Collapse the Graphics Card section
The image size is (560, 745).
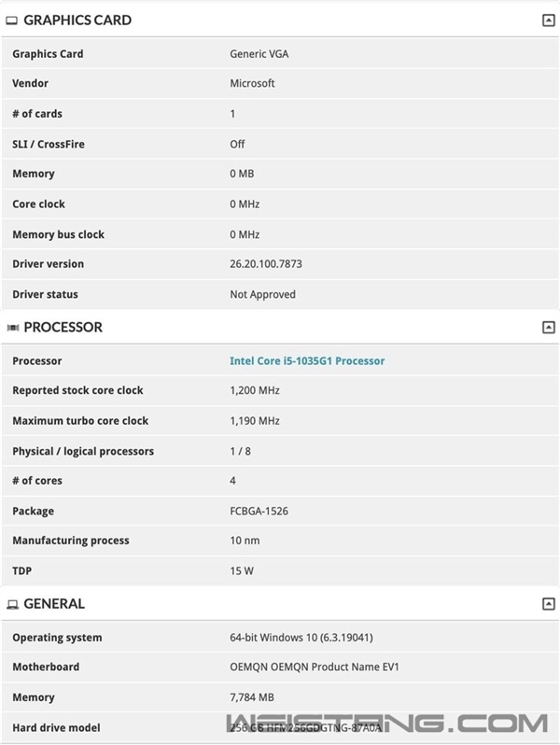coord(548,20)
